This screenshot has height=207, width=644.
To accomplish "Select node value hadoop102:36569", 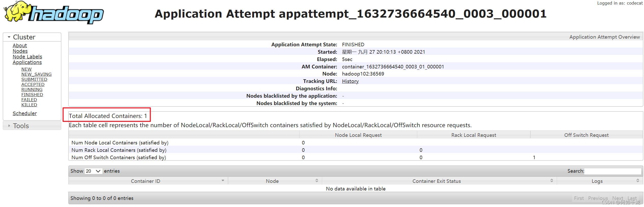I will [x=363, y=74].
